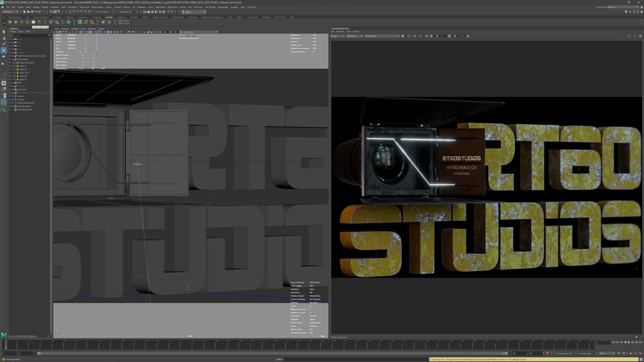644x362 pixels.
Task: Click the Arnold RenderView shelf icon
Action: (x=121, y=22)
